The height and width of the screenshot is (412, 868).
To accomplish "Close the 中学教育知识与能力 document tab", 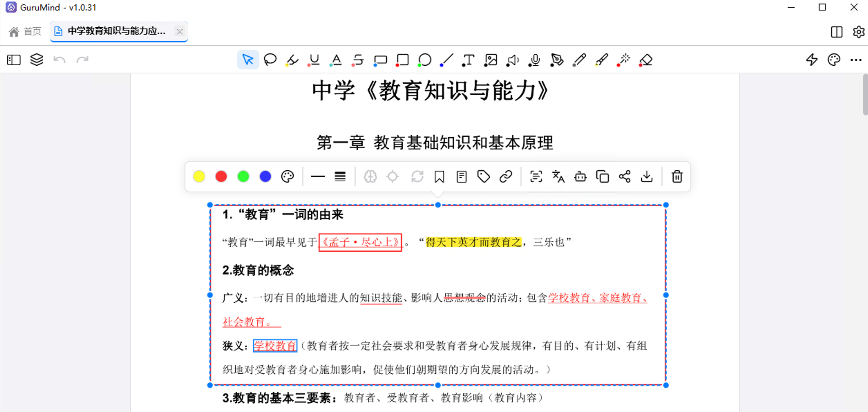I will (x=179, y=31).
